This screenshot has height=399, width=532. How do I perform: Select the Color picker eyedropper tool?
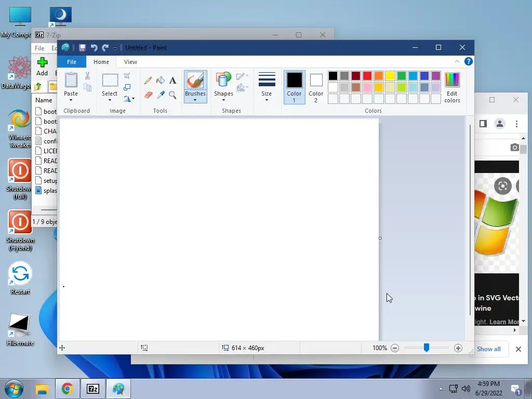pyautogui.click(x=161, y=95)
